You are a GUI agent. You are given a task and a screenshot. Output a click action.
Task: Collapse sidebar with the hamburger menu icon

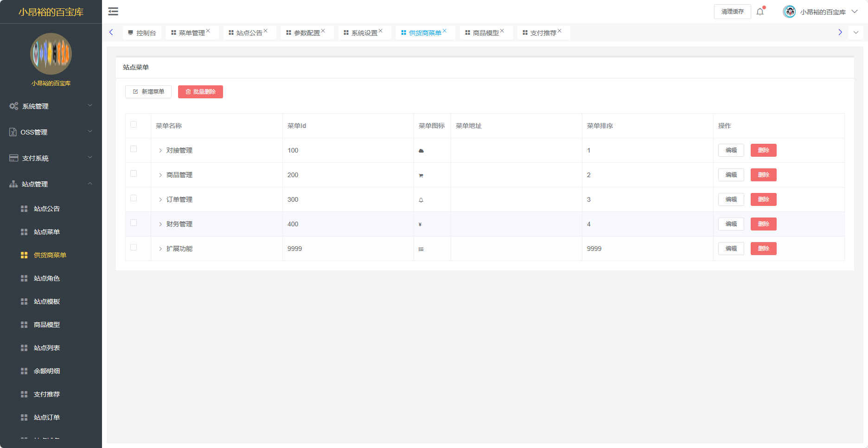(113, 12)
